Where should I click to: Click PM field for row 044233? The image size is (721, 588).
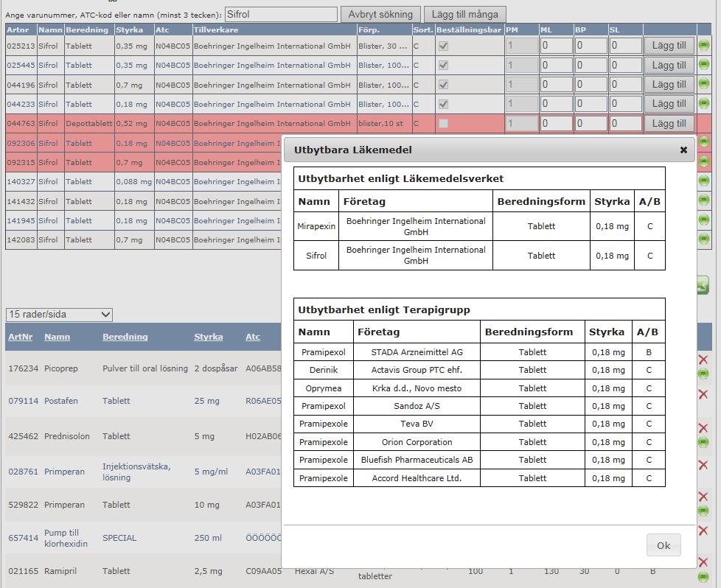[522, 104]
